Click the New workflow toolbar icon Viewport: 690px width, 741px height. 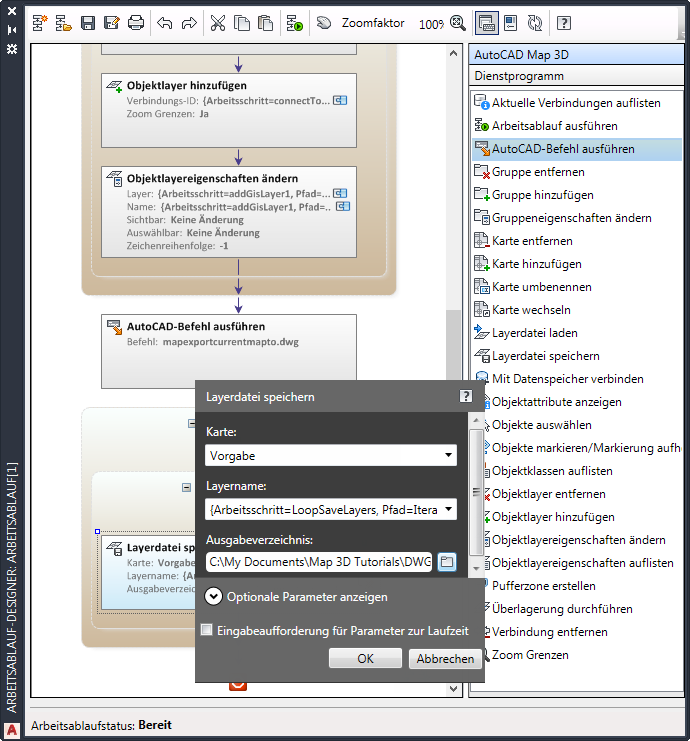pyautogui.click(x=40, y=23)
